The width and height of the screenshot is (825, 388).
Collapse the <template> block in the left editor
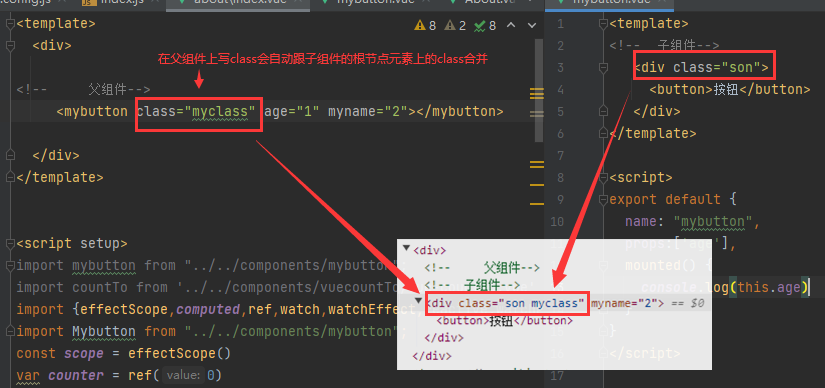(10, 24)
